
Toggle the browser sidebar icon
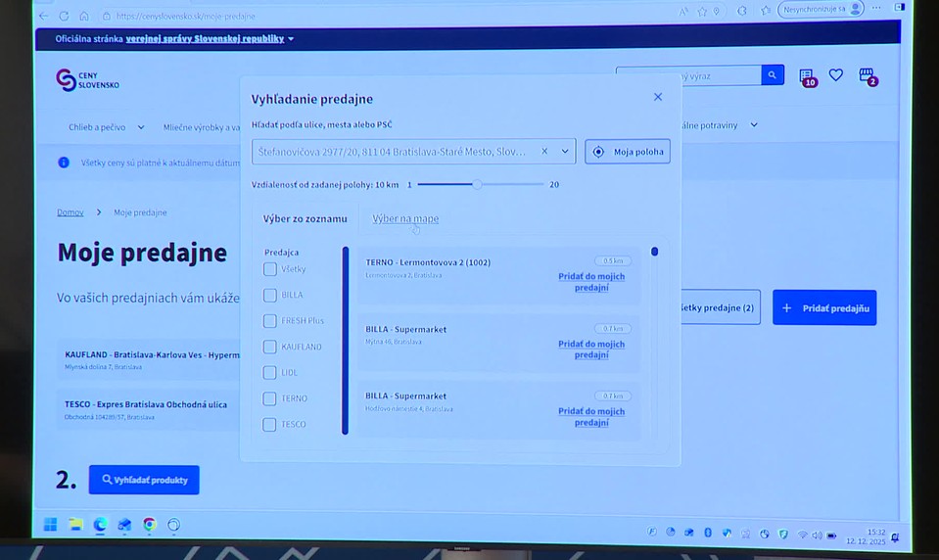click(900, 7)
